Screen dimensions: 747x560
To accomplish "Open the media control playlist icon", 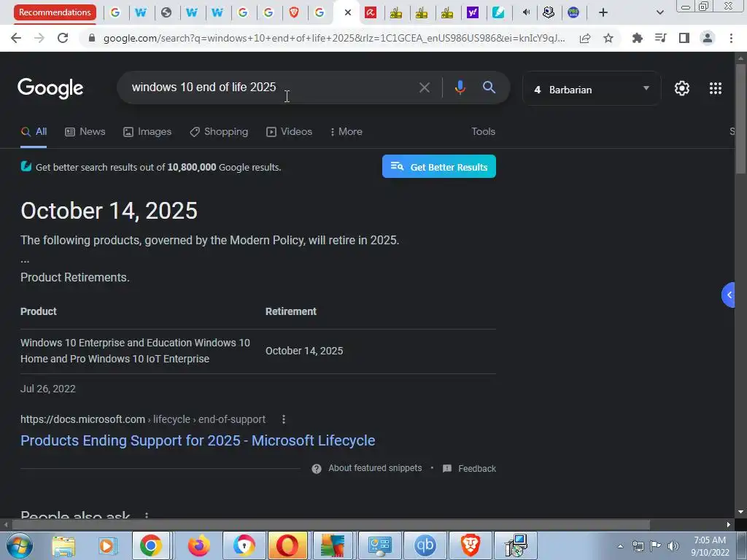I will point(661,38).
